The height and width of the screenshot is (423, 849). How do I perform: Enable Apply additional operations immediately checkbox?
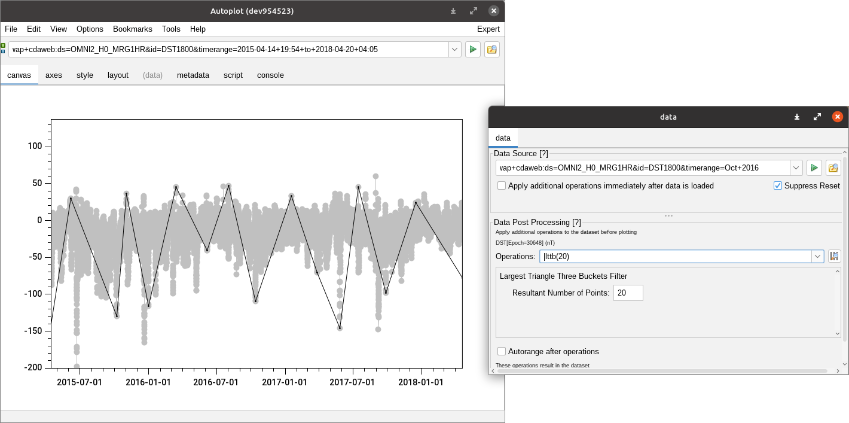(502, 186)
